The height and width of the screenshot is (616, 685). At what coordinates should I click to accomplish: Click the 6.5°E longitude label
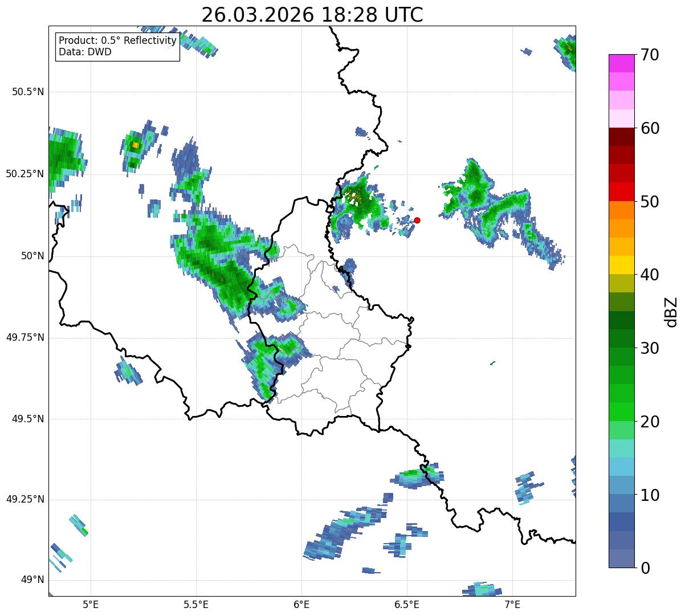[x=407, y=604]
